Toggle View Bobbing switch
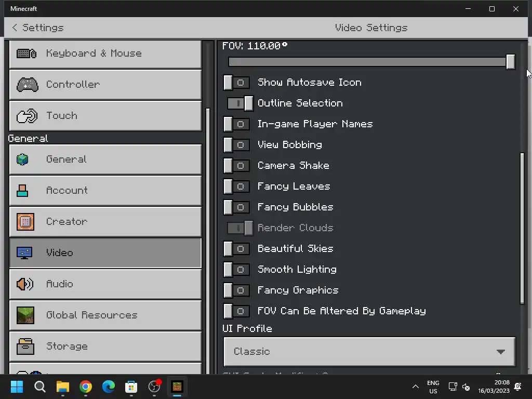Viewport: 532px width, 399px height. pyautogui.click(x=236, y=145)
